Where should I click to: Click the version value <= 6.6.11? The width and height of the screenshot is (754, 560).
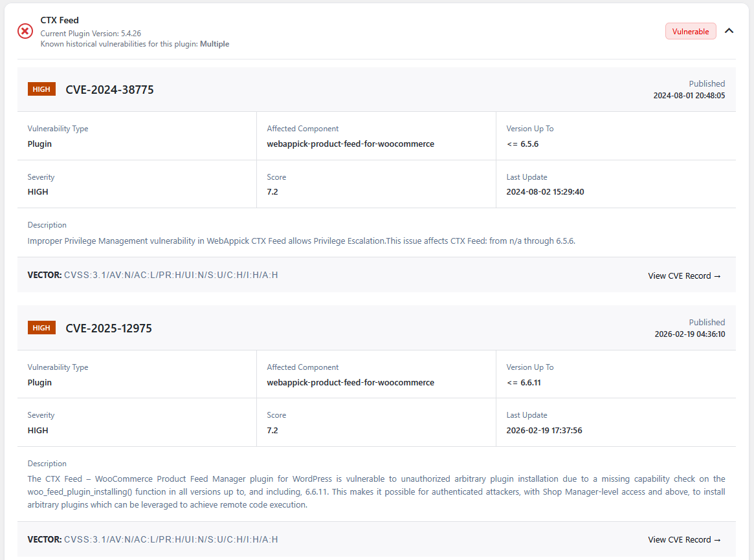(524, 382)
